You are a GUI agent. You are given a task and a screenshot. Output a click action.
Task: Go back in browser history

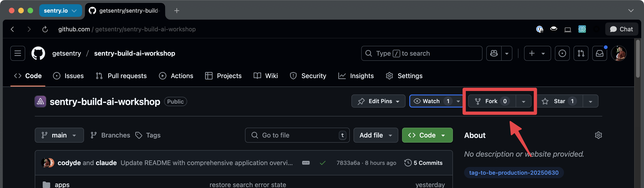coord(12,29)
